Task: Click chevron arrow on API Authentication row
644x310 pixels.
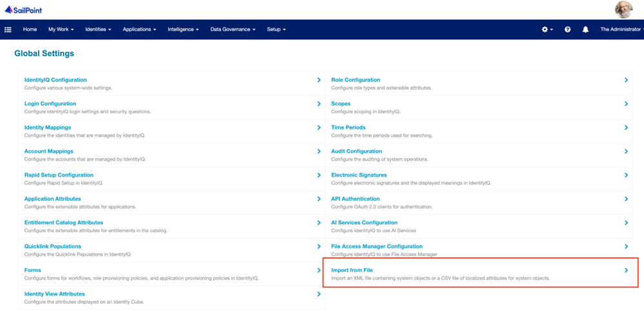Action: [x=627, y=199]
